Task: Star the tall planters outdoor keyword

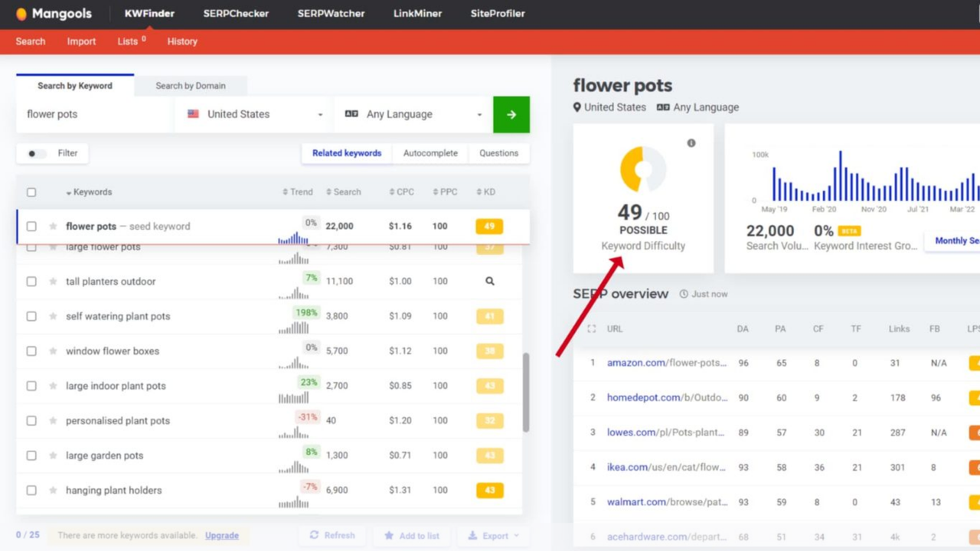Action: click(x=53, y=282)
